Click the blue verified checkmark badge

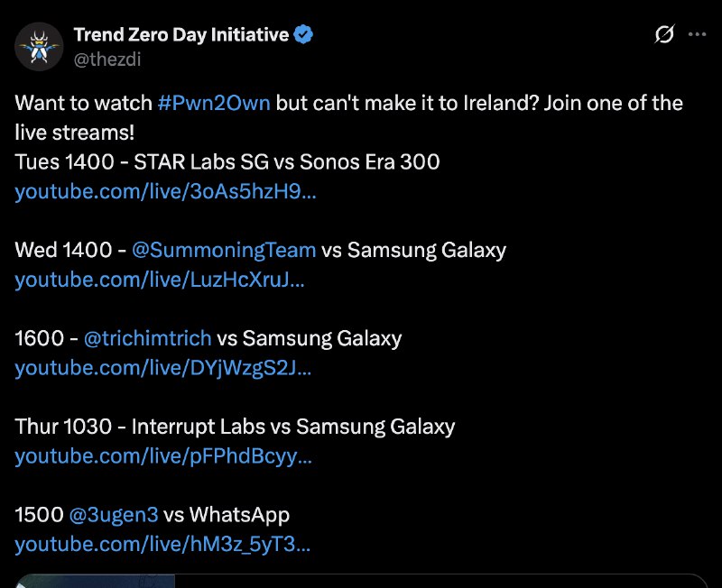301,32
